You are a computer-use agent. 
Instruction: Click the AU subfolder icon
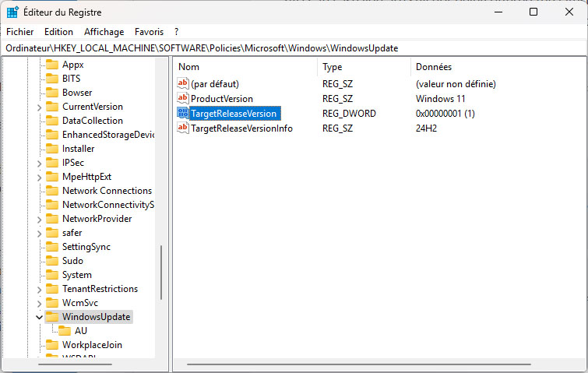pos(65,331)
